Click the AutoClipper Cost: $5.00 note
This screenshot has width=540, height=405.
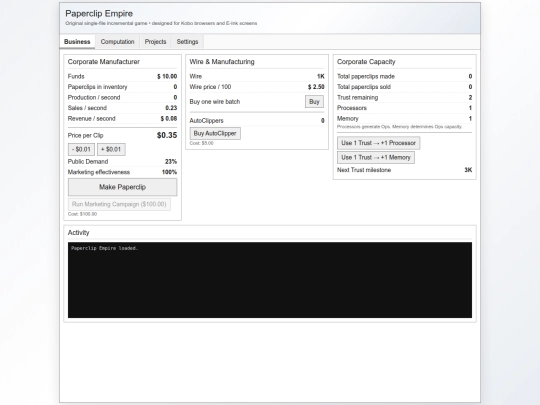tap(201, 143)
